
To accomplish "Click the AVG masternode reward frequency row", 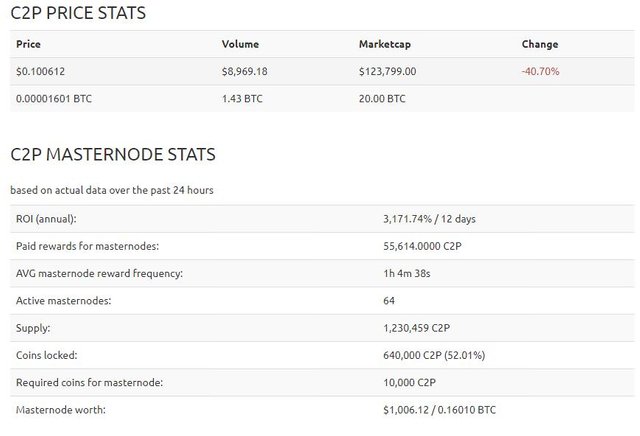I will tap(322, 274).
